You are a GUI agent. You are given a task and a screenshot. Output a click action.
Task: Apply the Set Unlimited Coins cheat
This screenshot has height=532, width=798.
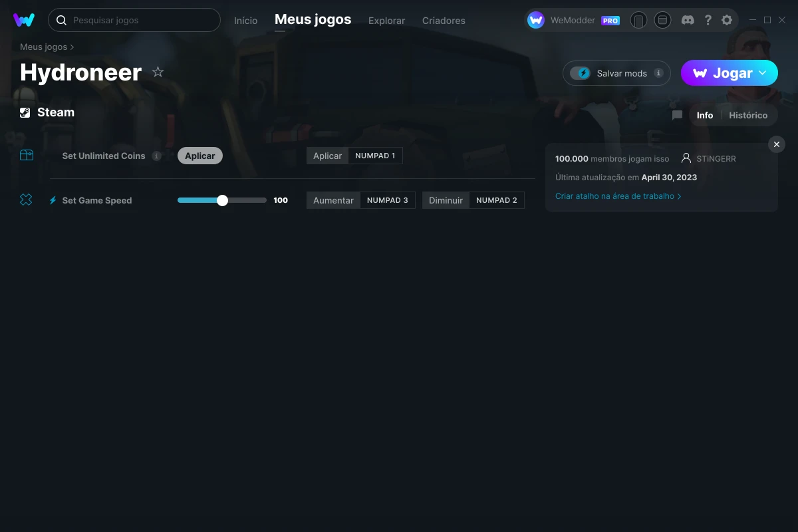click(x=200, y=156)
